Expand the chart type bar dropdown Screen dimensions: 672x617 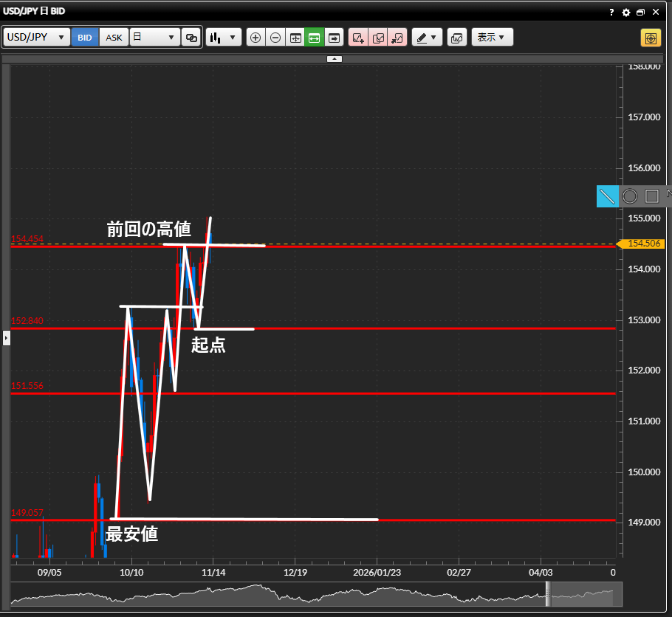(x=224, y=38)
